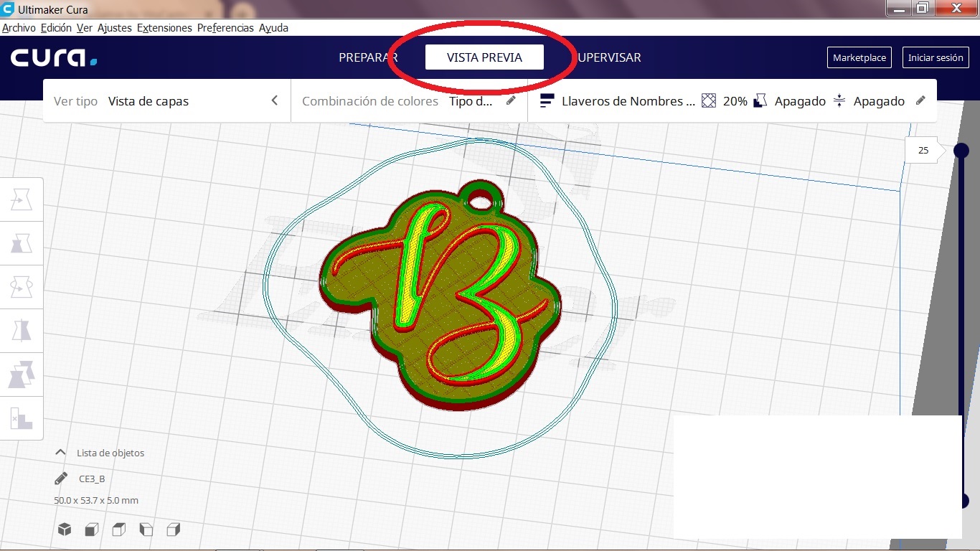
Task: Switch to left side view cube icon
Action: [146, 529]
